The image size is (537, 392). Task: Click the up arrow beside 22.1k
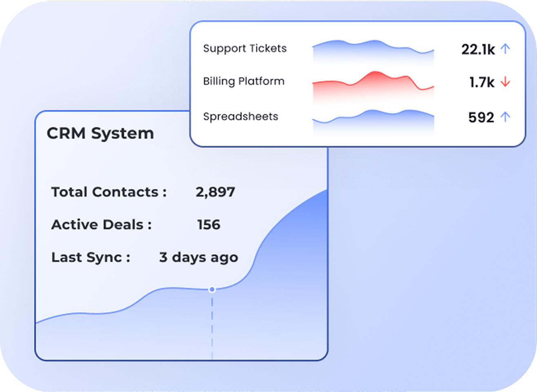coord(505,49)
